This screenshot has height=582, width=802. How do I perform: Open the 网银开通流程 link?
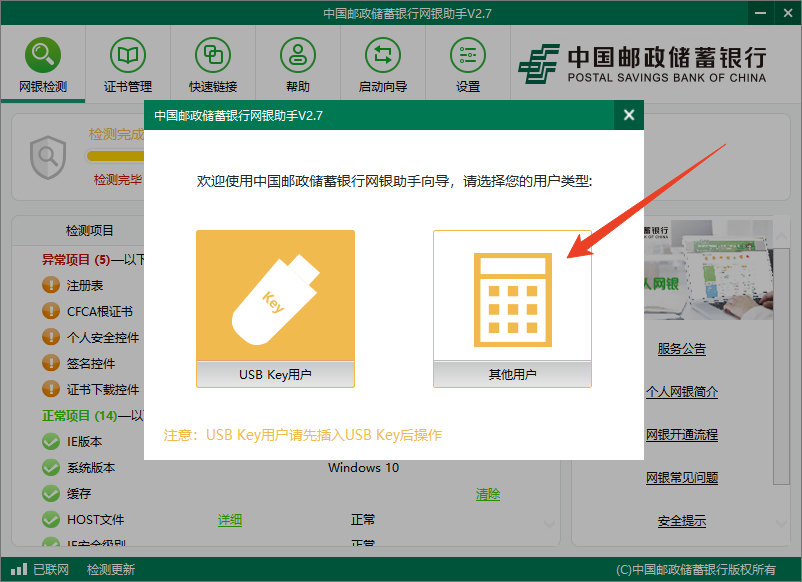click(682, 435)
